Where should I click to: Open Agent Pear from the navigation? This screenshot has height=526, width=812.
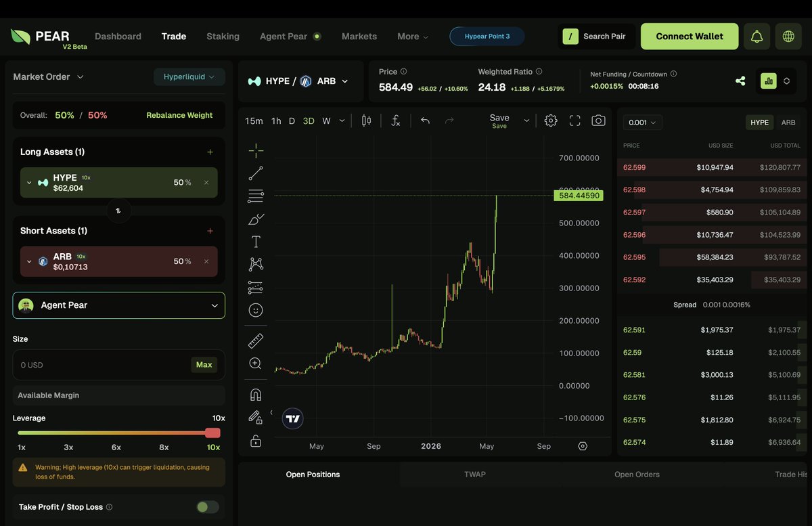click(290, 37)
